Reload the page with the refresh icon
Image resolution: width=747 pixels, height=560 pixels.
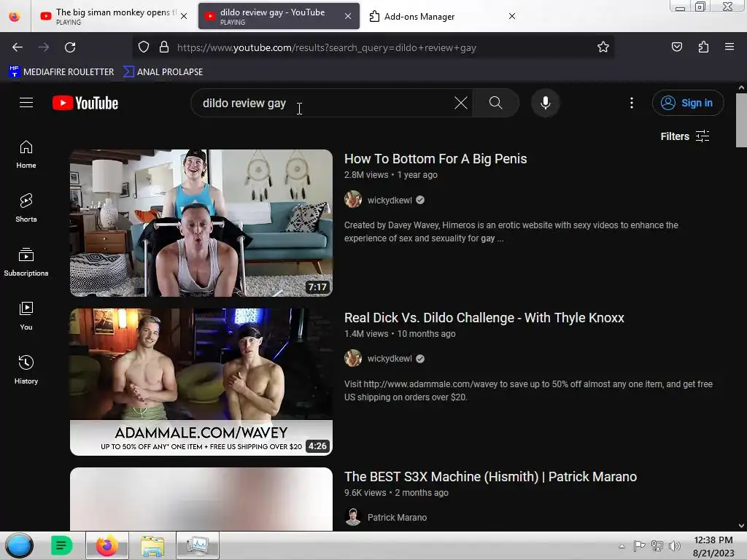(70, 47)
